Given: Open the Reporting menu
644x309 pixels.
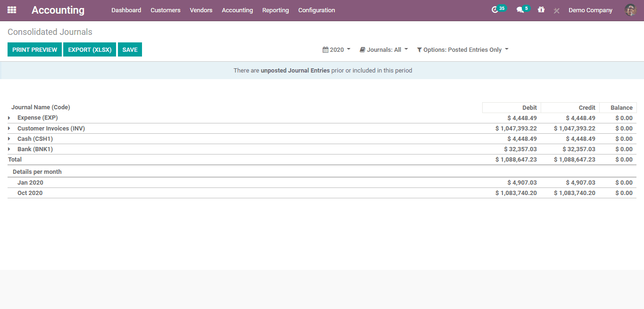Looking at the screenshot, I should tap(276, 10).
